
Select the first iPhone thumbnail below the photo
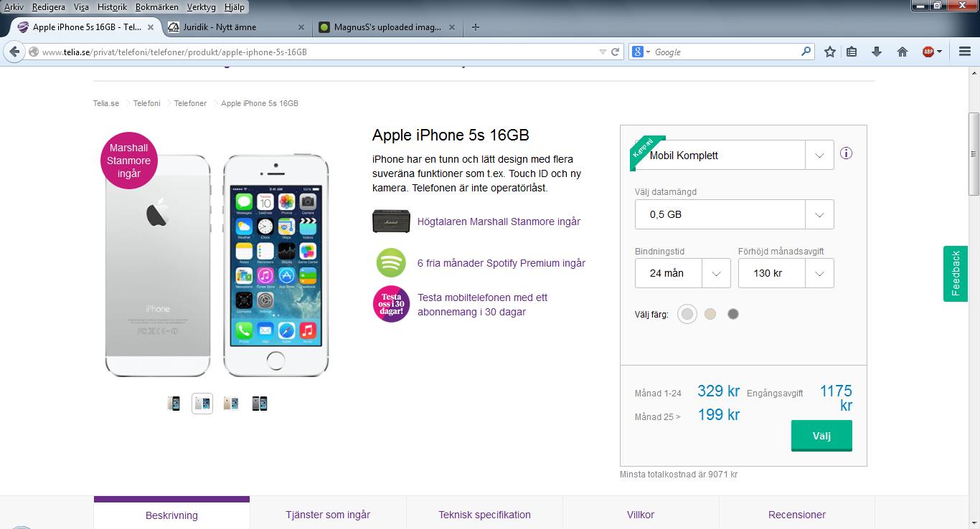(x=174, y=404)
